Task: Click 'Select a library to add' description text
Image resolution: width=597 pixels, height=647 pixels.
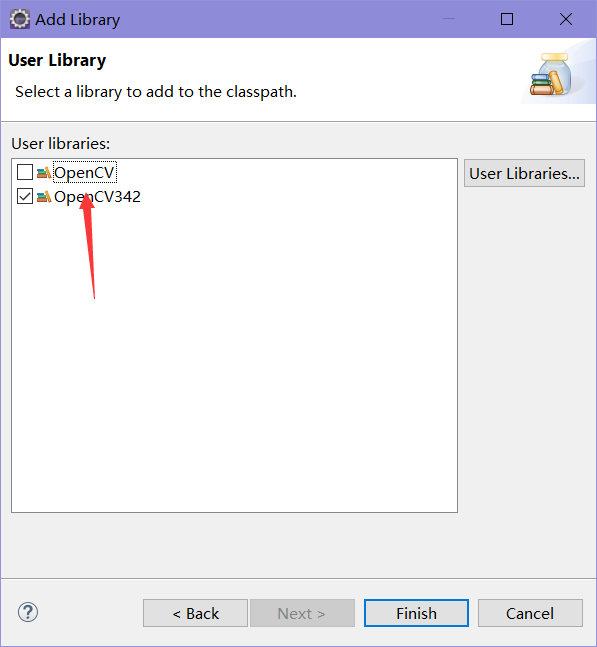Action: [x=156, y=92]
